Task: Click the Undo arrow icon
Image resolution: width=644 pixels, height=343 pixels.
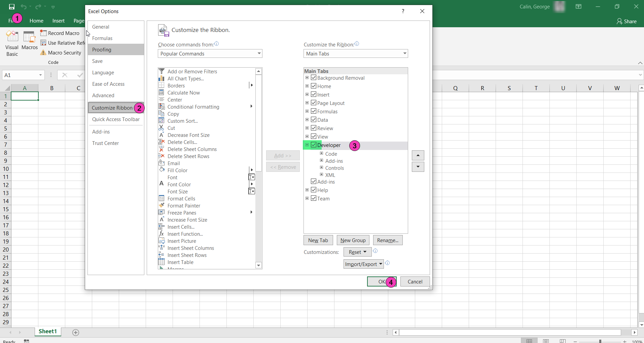Action: tap(23, 7)
